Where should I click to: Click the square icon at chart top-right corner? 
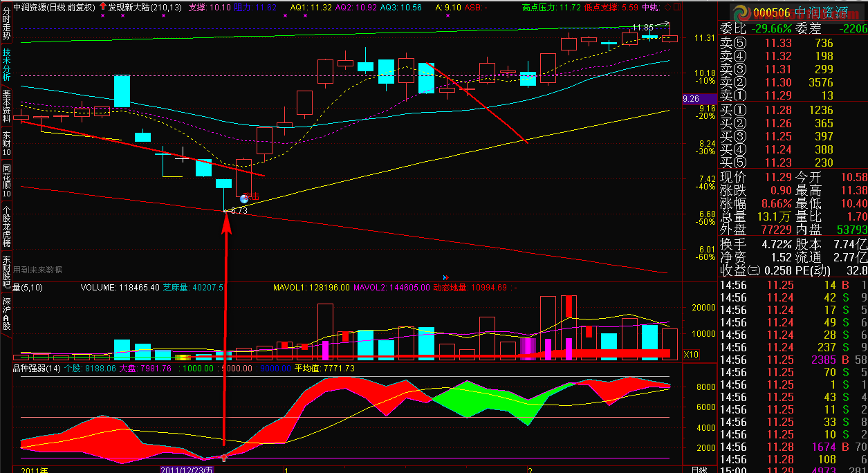676,7
